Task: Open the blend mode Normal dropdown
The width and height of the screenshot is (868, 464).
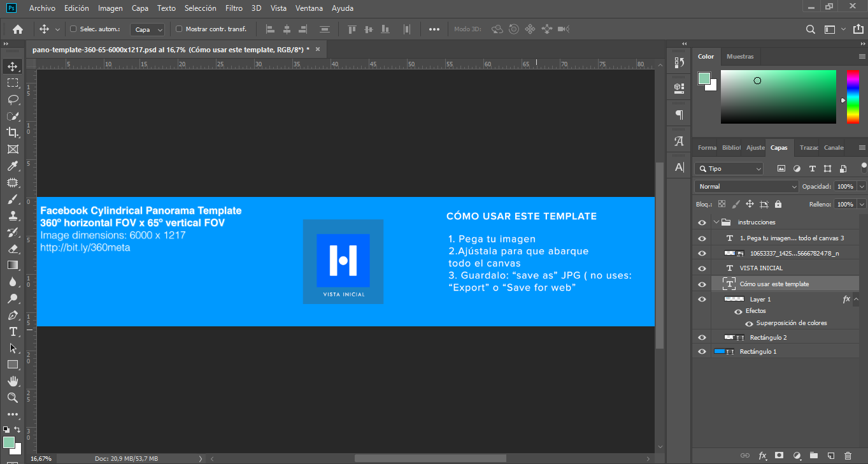Action: [746, 187]
